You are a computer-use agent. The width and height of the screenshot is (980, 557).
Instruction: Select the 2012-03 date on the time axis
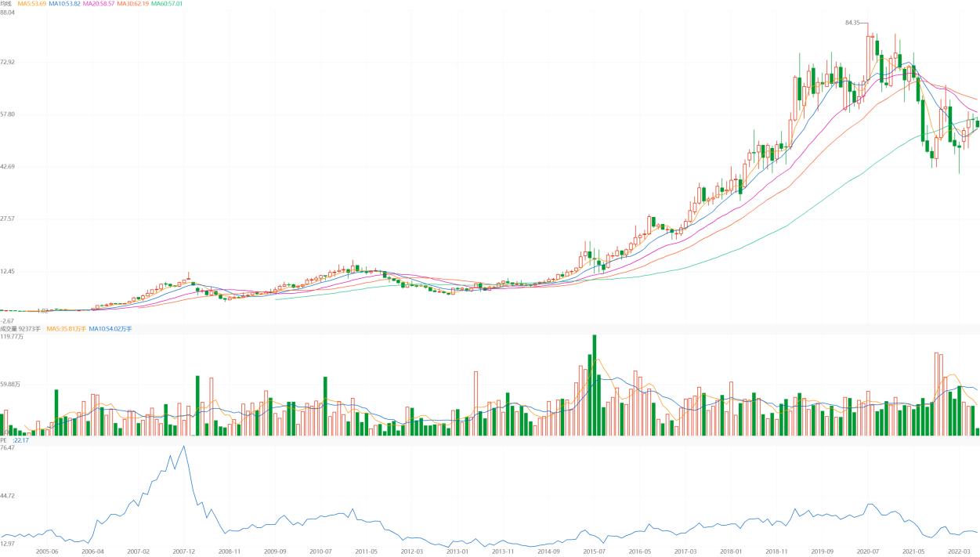tap(412, 552)
